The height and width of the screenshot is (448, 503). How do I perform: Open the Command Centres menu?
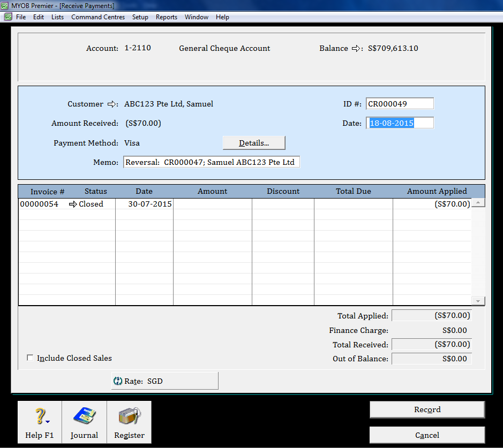coord(98,17)
